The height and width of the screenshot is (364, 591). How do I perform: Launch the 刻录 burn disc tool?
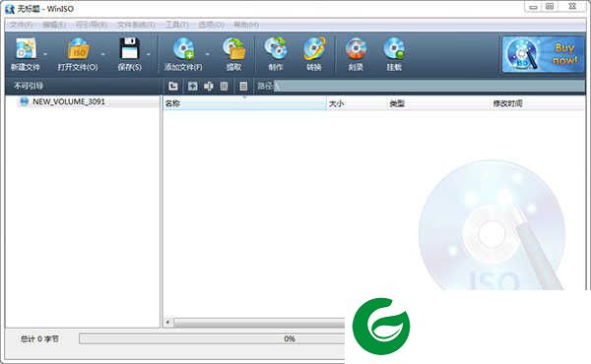pyautogui.click(x=356, y=49)
